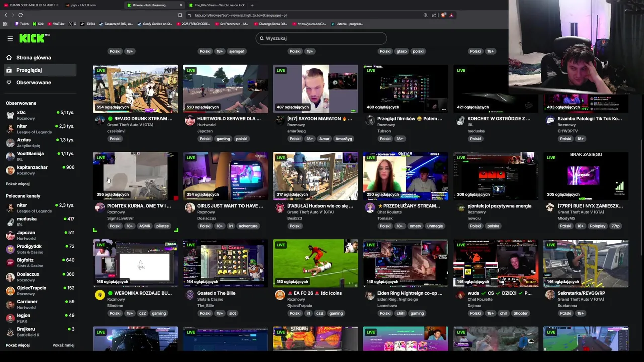Open stream title GIRLS JUST WANT TO HAVE

[x=230, y=206]
